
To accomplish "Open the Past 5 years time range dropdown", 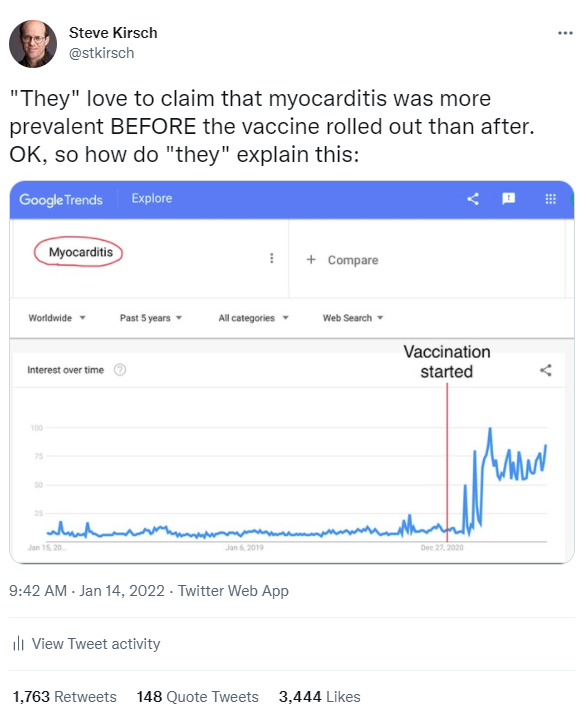I will point(151,318).
